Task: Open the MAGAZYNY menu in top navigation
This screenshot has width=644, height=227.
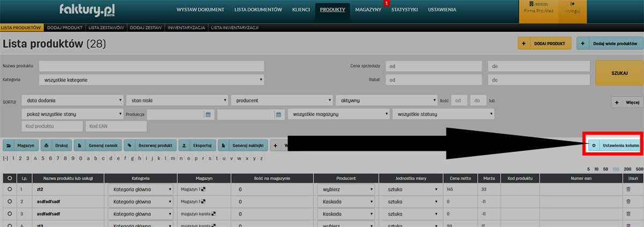Action: 368,10
